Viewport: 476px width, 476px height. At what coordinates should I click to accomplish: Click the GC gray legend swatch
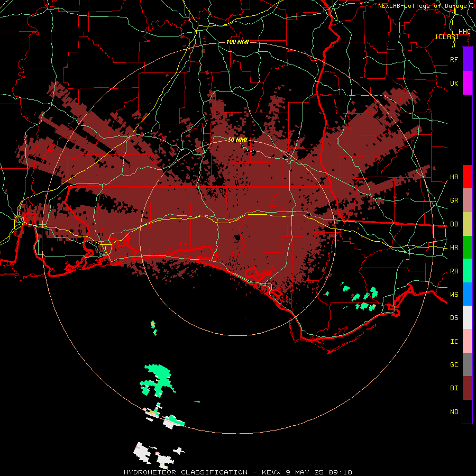tap(467, 364)
